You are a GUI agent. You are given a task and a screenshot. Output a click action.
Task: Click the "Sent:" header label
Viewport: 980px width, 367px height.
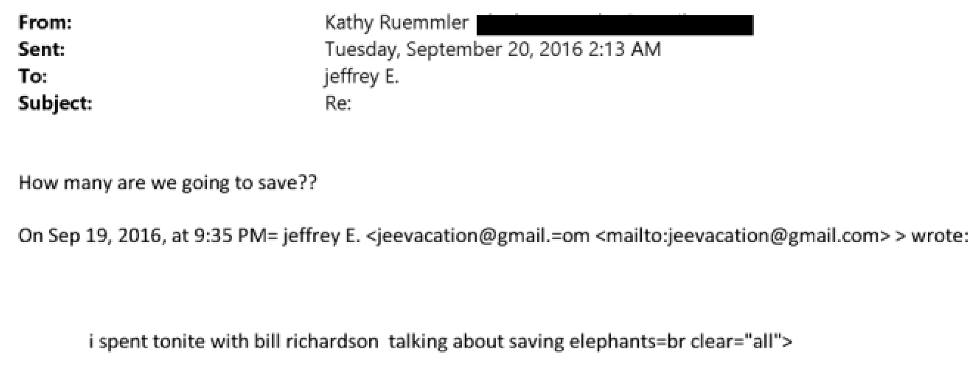pyautogui.click(x=41, y=49)
